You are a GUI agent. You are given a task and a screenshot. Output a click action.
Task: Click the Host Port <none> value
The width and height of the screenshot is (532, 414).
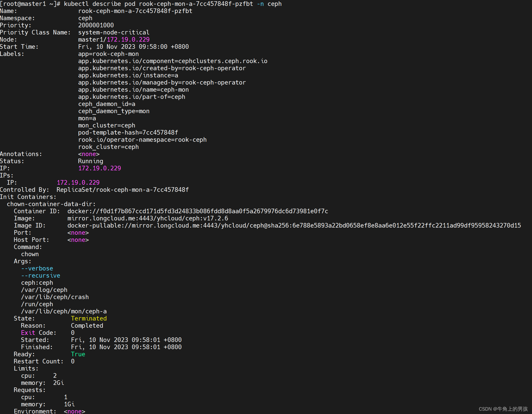coord(78,240)
